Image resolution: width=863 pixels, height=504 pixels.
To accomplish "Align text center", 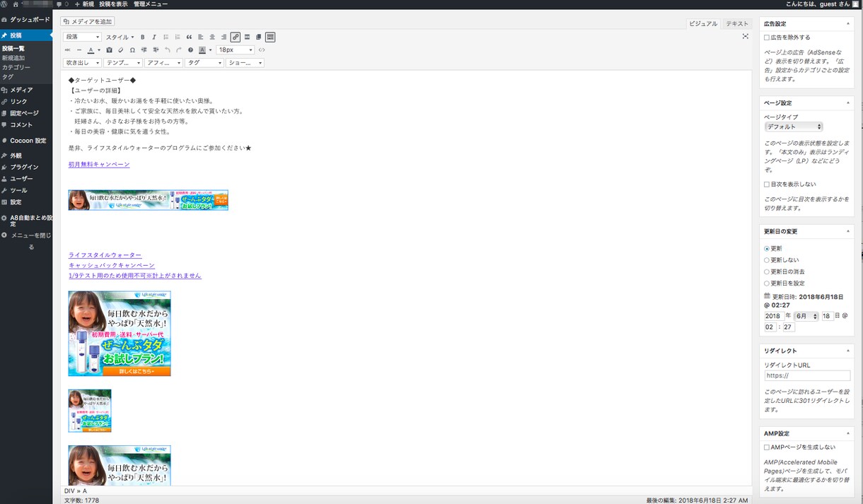I will tap(212, 37).
